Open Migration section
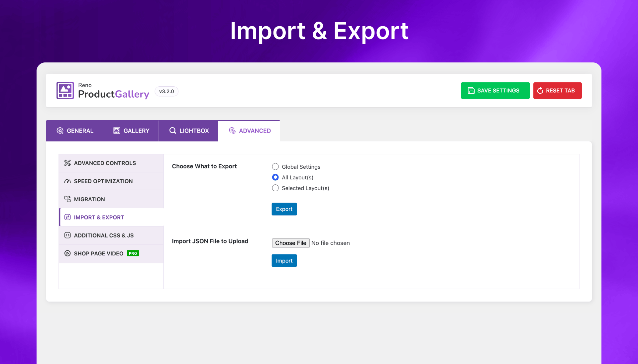Screen dimensions: 638x364 tap(111, 199)
